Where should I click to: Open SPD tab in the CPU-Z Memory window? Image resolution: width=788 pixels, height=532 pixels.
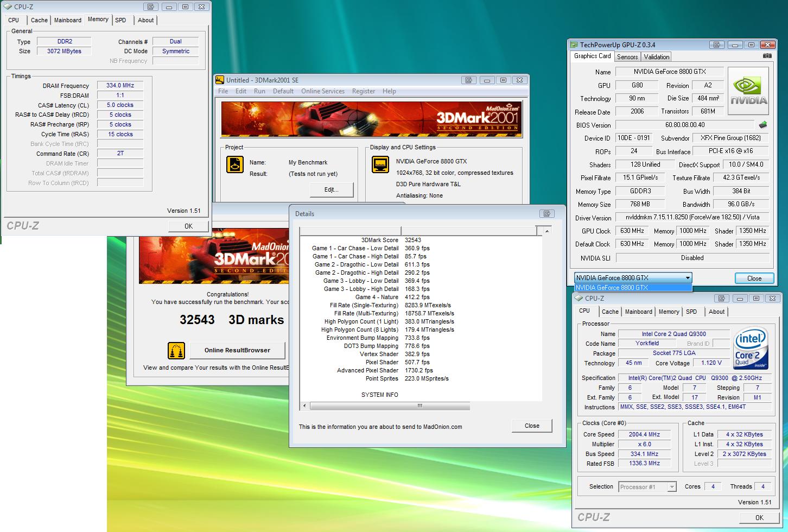tap(120, 20)
